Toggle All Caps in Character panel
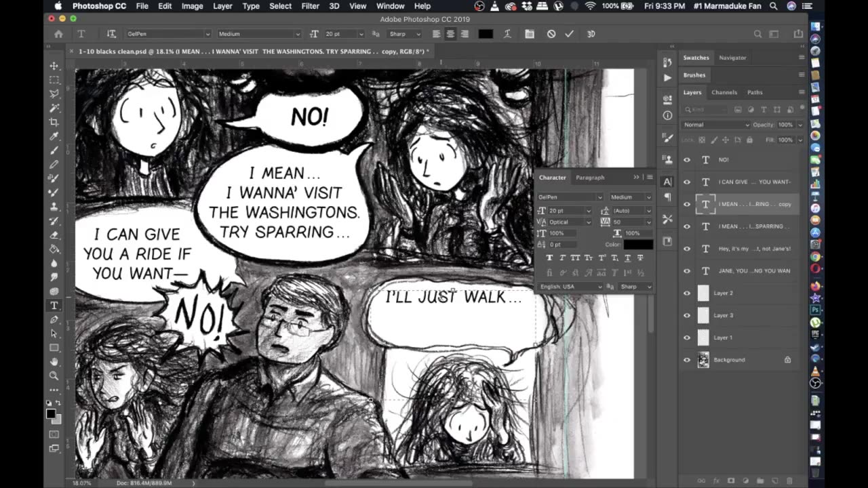Image resolution: width=868 pixels, height=488 pixels. [x=575, y=258]
